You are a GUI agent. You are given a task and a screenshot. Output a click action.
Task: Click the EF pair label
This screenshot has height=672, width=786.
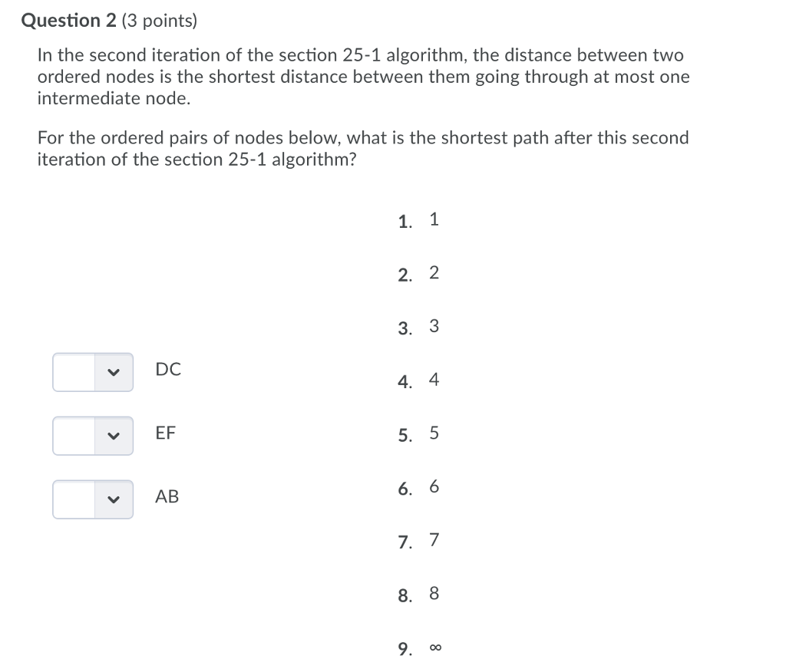click(x=167, y=433)
